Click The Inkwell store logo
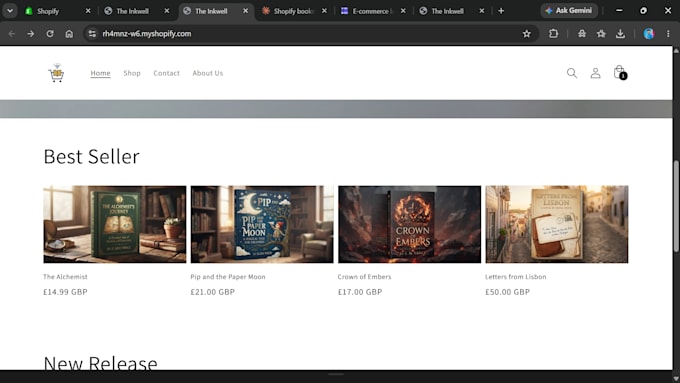 [56, 73]
